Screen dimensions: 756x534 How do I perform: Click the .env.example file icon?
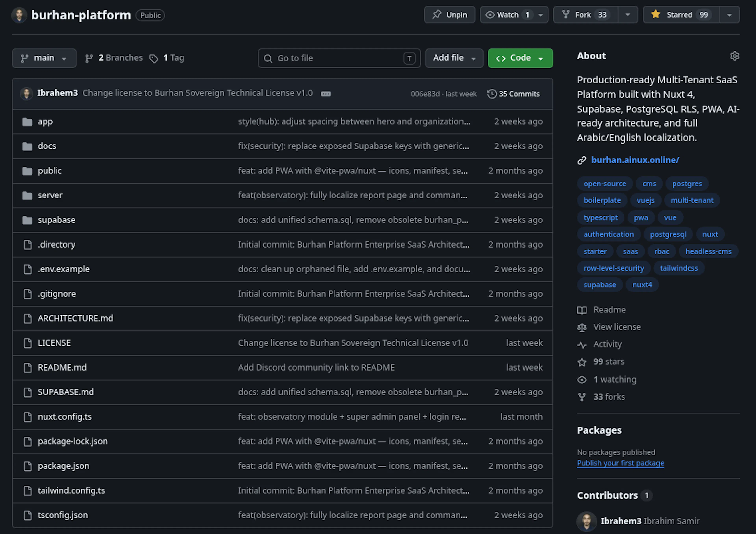[x=28, y=269]
